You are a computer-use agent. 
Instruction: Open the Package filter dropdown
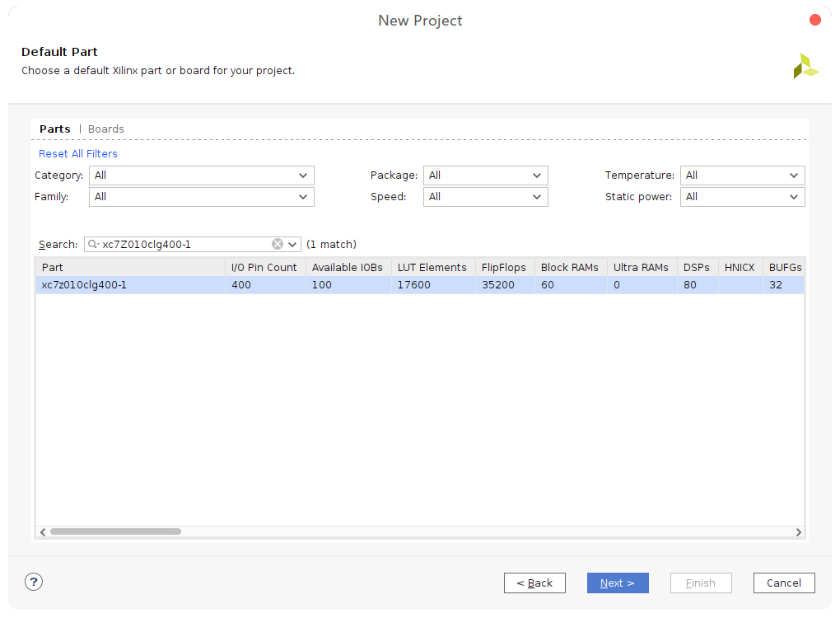(485, 176)
